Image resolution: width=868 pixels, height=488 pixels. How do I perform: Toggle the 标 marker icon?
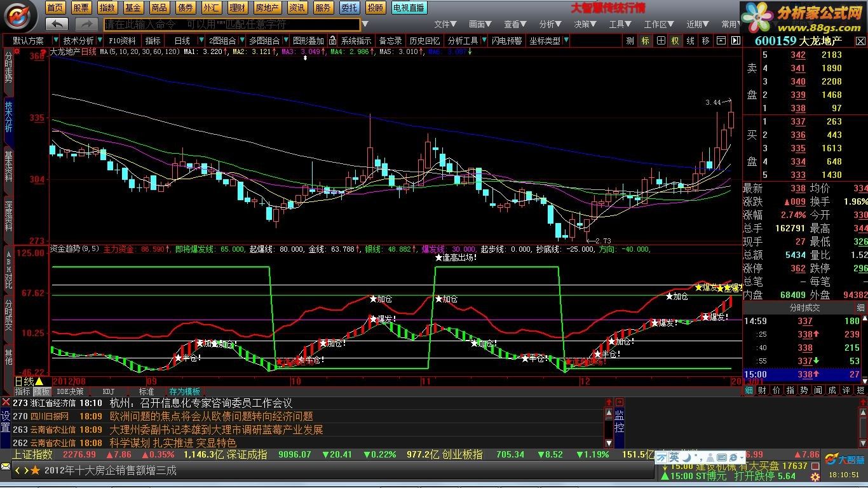(x=646, y=41)
